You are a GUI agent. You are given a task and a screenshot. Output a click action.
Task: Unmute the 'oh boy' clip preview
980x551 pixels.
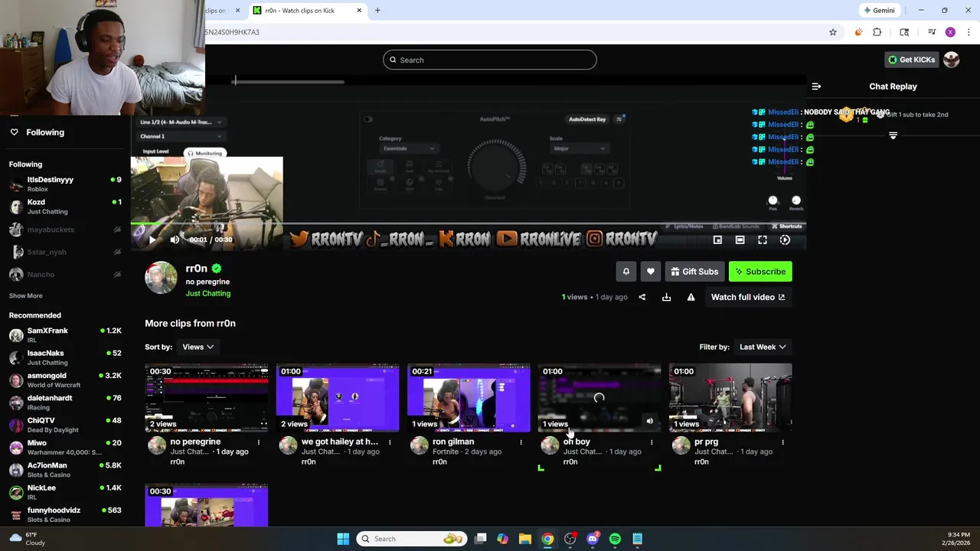coord(650,421)
